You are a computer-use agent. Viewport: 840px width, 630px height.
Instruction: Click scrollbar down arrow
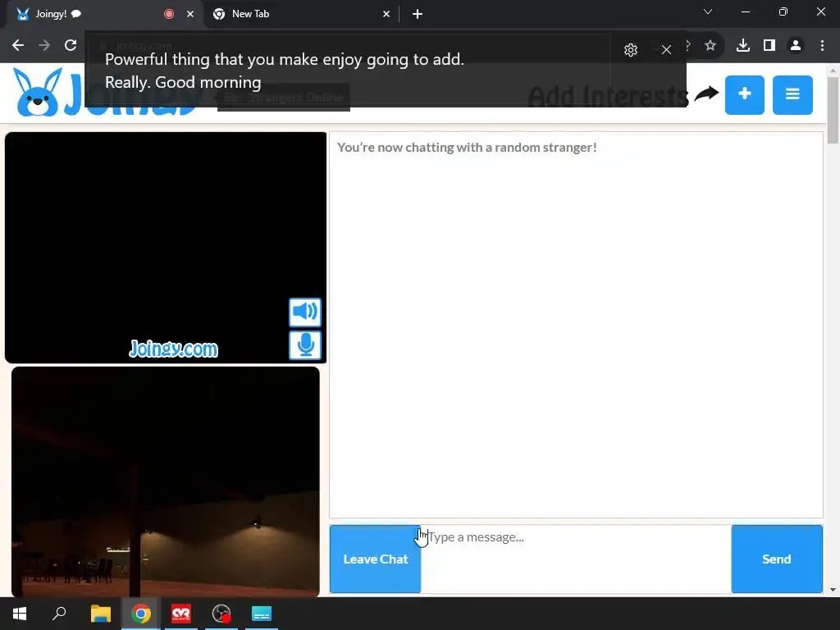point(833,590)
